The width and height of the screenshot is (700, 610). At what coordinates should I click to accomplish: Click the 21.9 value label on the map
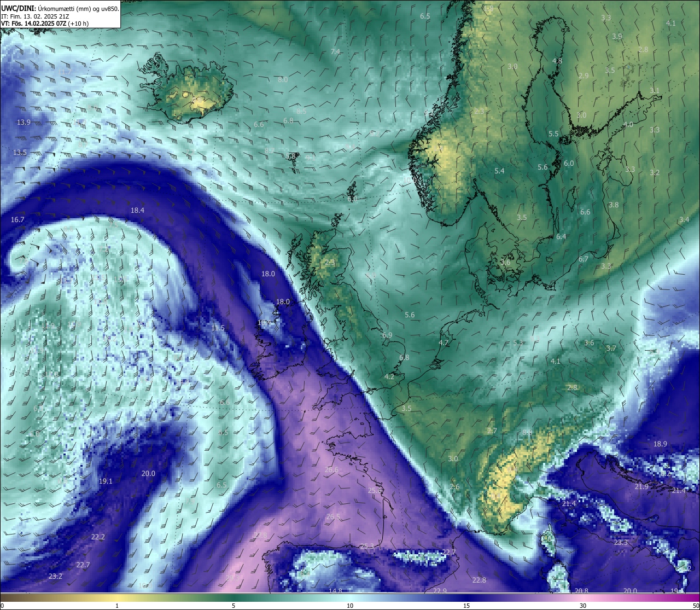point(641,487)
